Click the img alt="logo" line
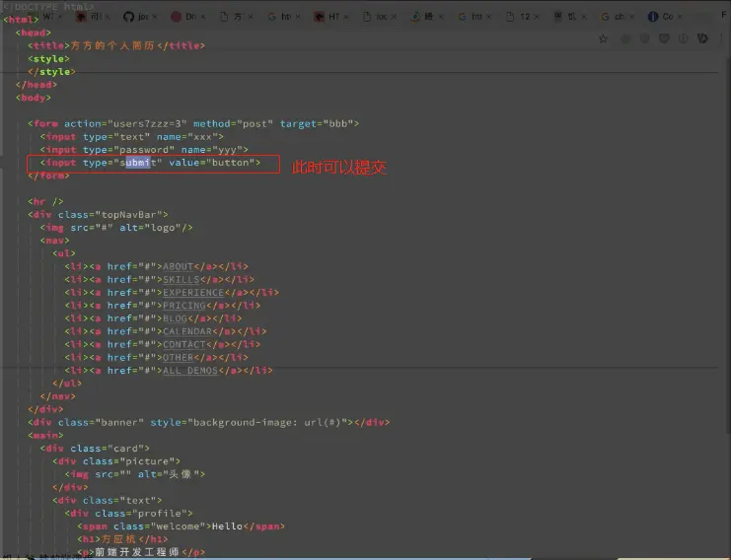Screen dimensions: 731x560 116,228
